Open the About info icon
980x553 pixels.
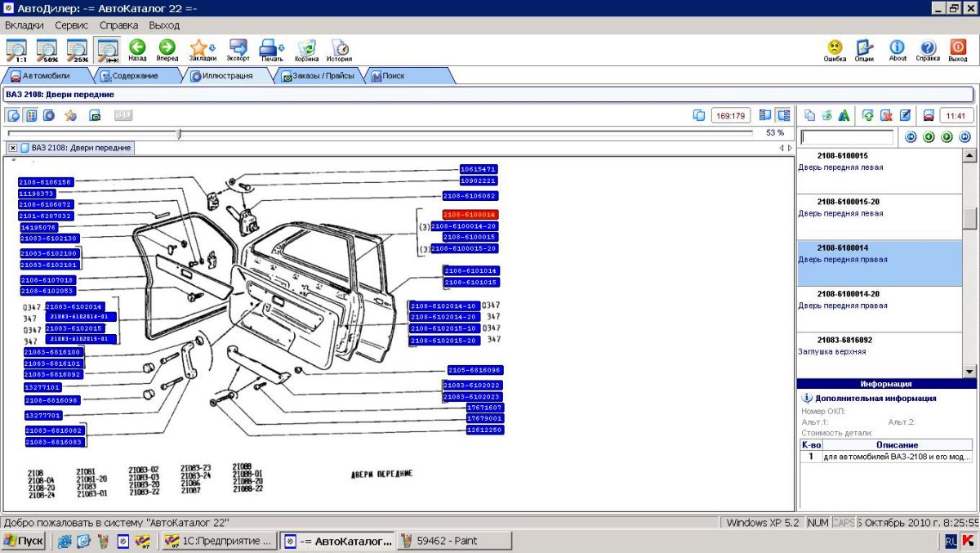tap(898, 51)
